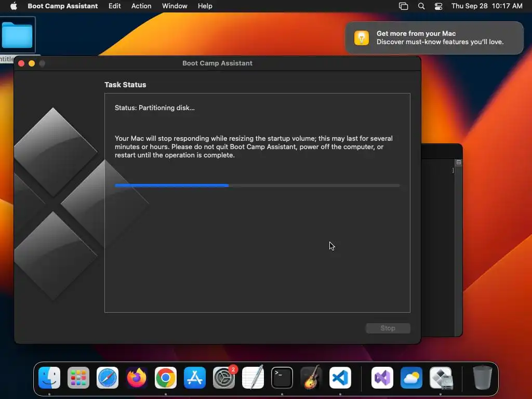
Task: Open Finder from the Dock
Action: click(x=49, y=378)
